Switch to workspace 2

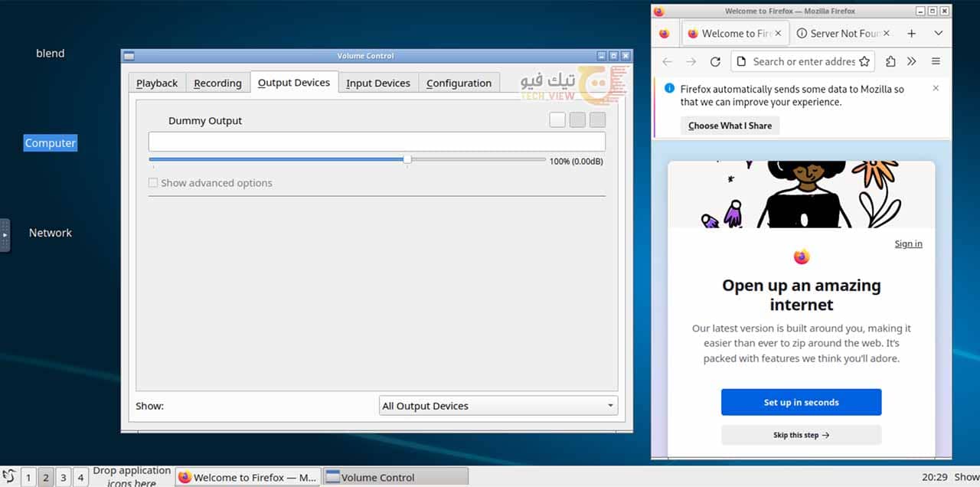[x=45, y=478]
